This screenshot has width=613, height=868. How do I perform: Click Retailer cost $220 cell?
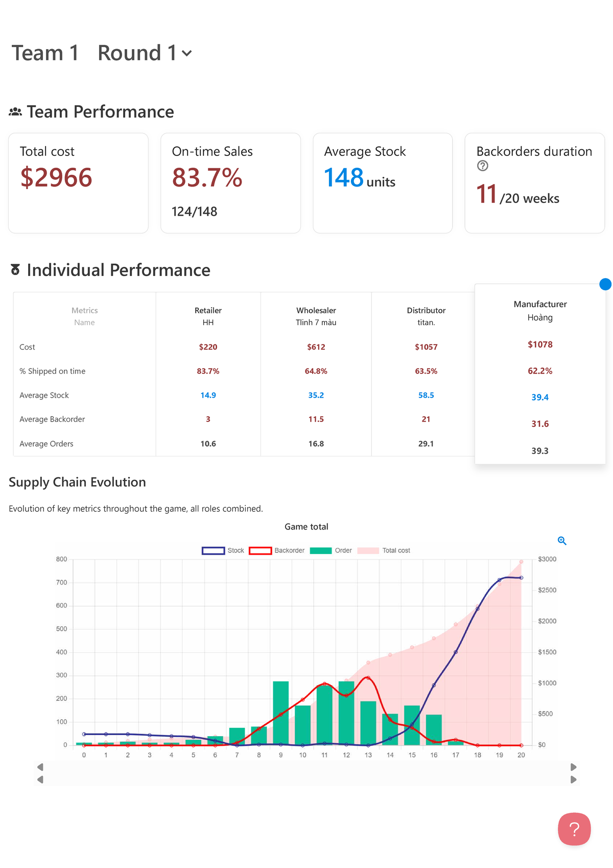click(208, 347)
